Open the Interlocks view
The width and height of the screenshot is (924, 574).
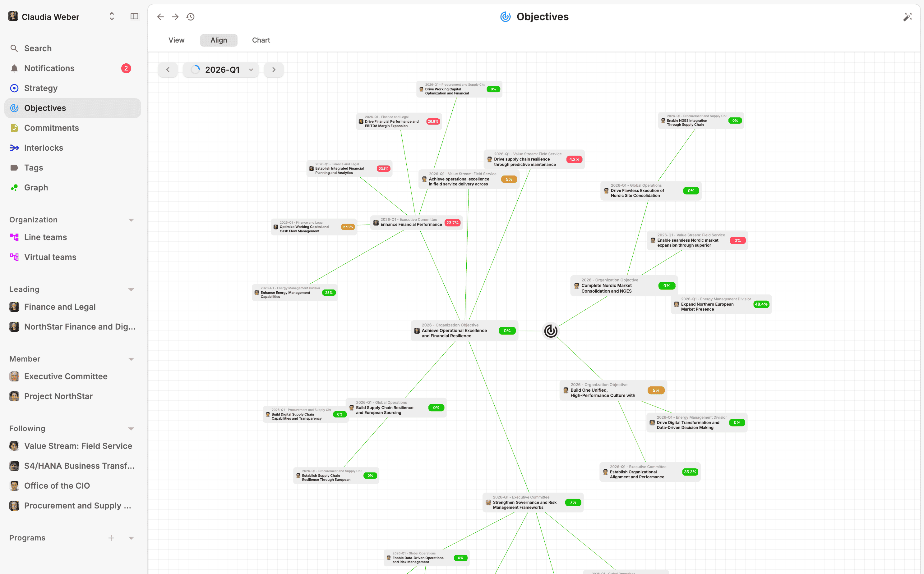pyautogui.click(x=44, y=148)
